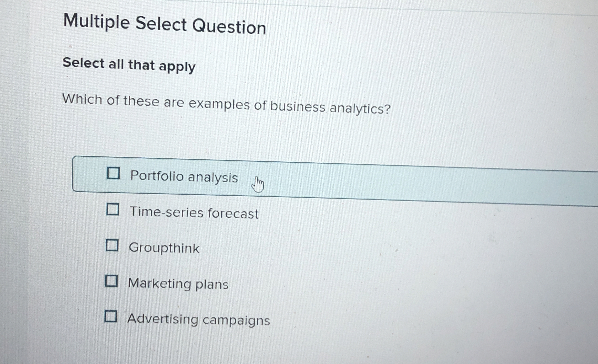
Task: Check the Time-series forecast checkbox
Action: pyautogui.click(x=113, y=209)
